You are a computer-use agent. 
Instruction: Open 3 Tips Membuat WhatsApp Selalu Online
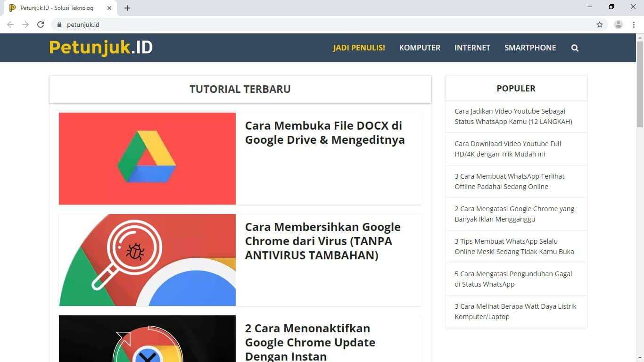click(x=514, y=247)
